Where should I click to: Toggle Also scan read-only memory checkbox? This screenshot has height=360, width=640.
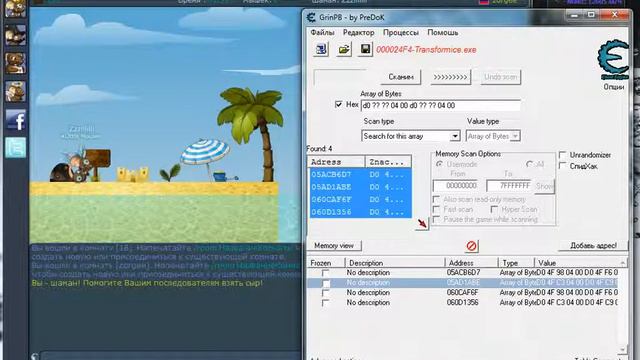pos(436,199)
